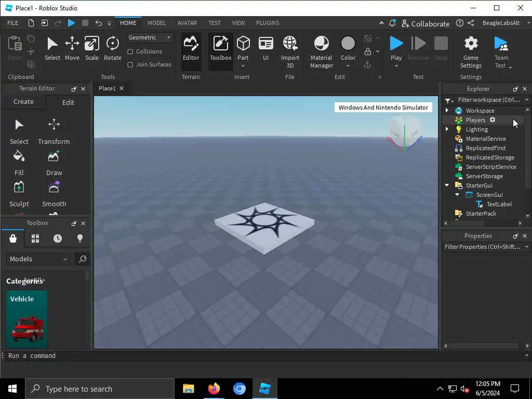Click the quick-access play button
Image resolution: width=532 pixels, height=399 pixels.
[71, 23]
